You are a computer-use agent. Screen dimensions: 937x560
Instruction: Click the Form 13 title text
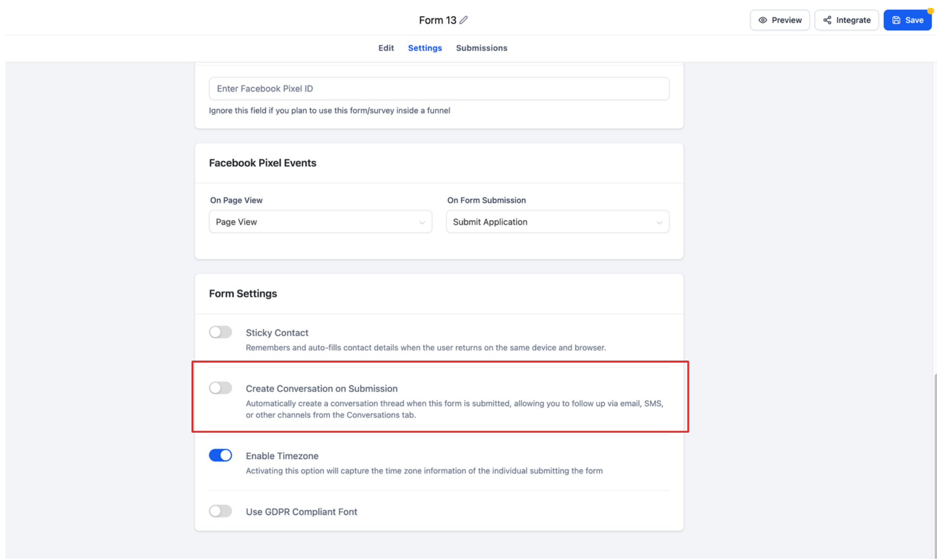click(x=437, y=20)
